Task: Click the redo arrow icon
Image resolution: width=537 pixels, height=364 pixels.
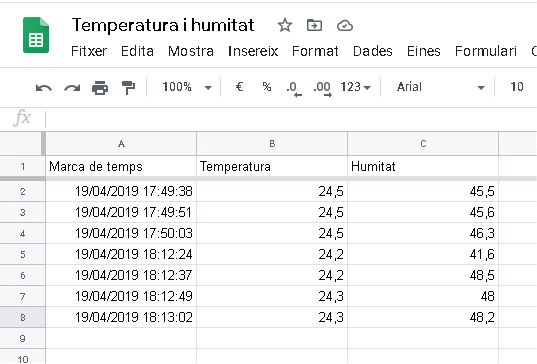Action: coord(72,88)
